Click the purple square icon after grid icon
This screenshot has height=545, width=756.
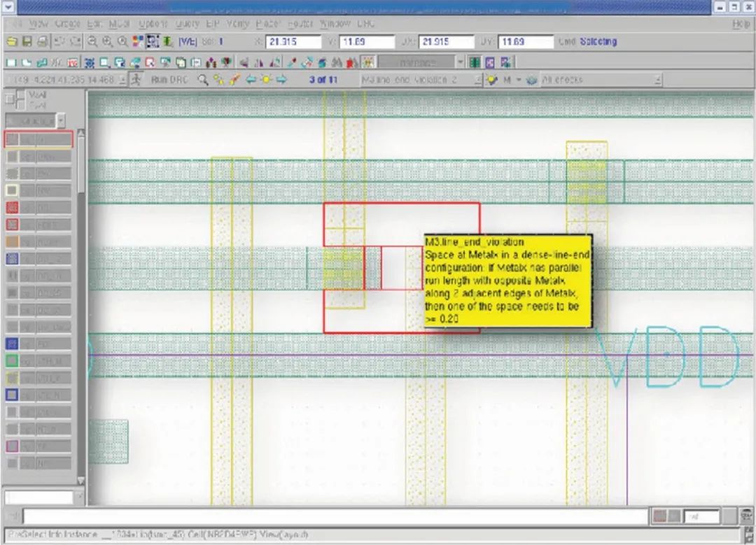pos(490,62)
